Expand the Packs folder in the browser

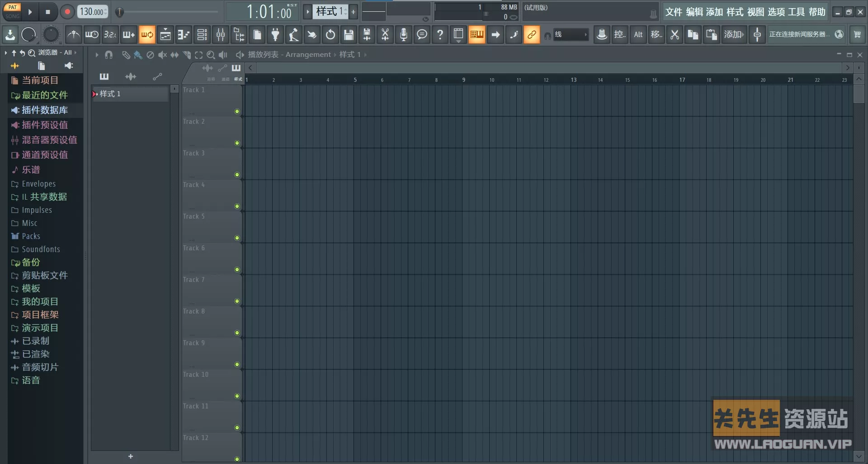30,236
